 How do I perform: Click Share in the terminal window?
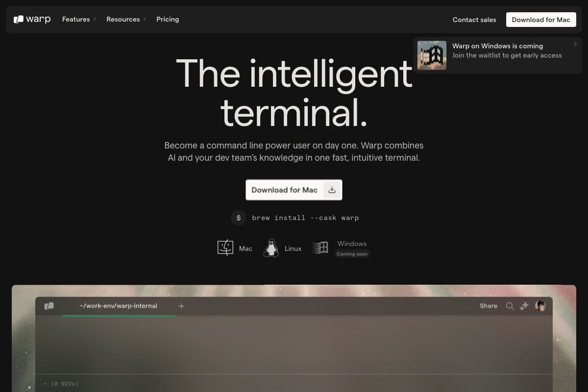(488, 306)
